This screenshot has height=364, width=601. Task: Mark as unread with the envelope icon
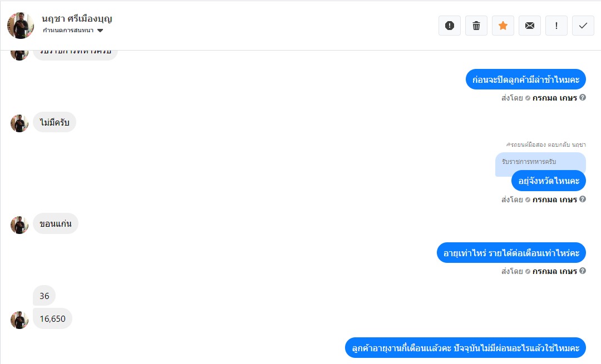coord(530,26)
